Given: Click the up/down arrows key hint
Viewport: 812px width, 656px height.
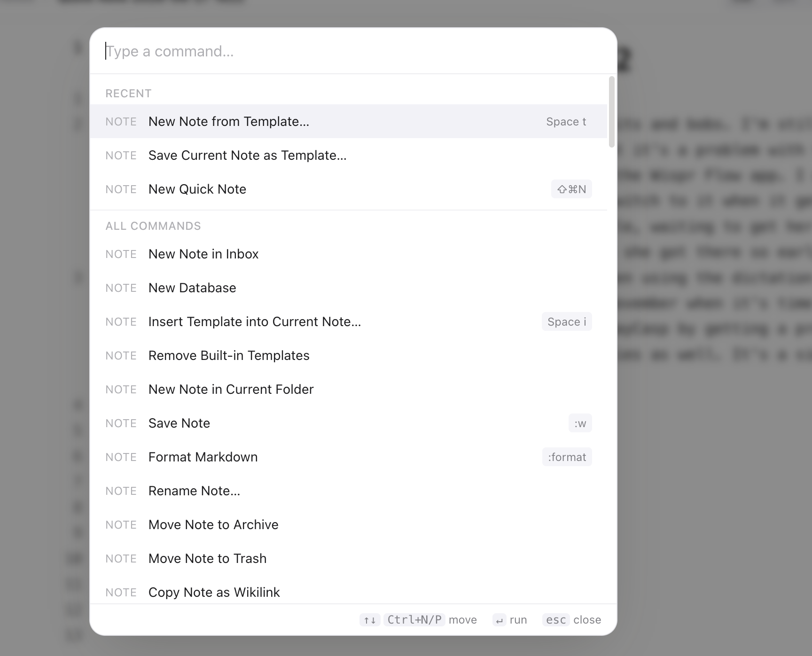Looking at the screenshot, I should pyautogui.click(x=370, y=620).
